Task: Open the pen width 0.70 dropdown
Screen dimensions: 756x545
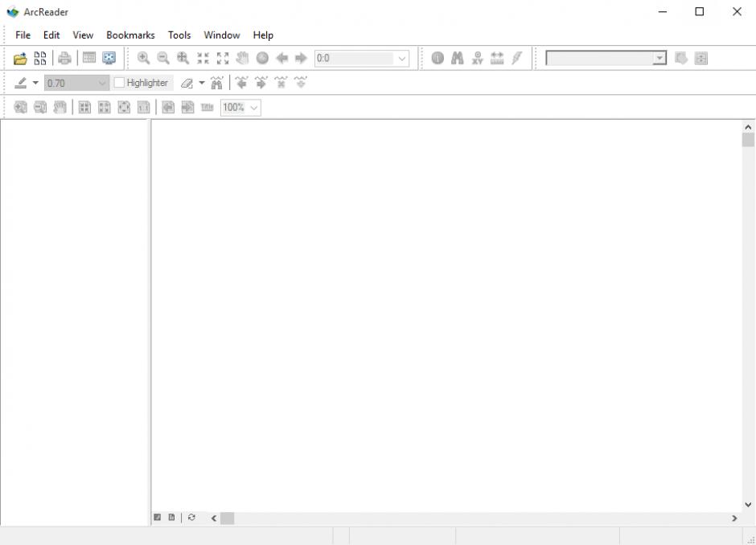Action: coord(102,83)
